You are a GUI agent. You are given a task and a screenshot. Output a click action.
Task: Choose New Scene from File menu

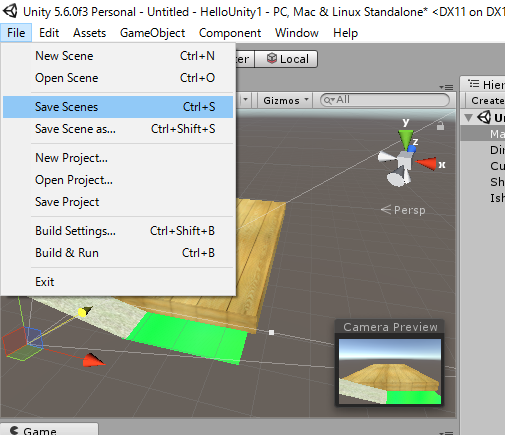pyautogui.click(x=118, y=56)
